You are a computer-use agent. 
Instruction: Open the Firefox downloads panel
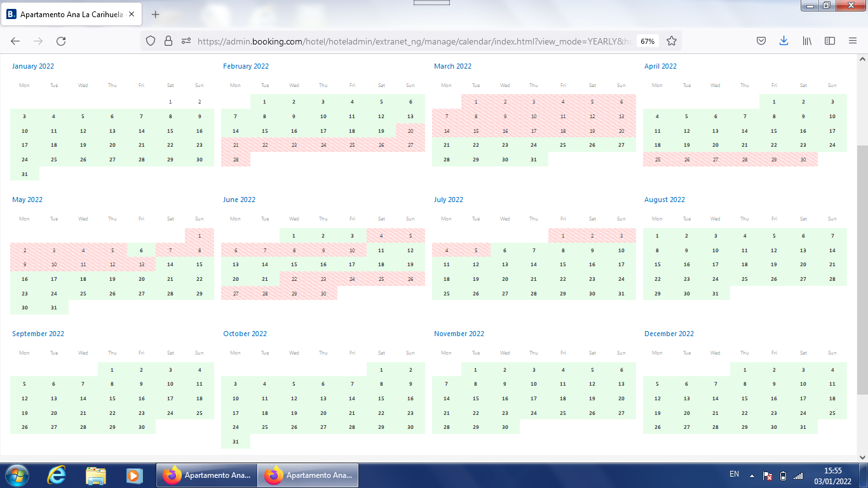point(783,41)
